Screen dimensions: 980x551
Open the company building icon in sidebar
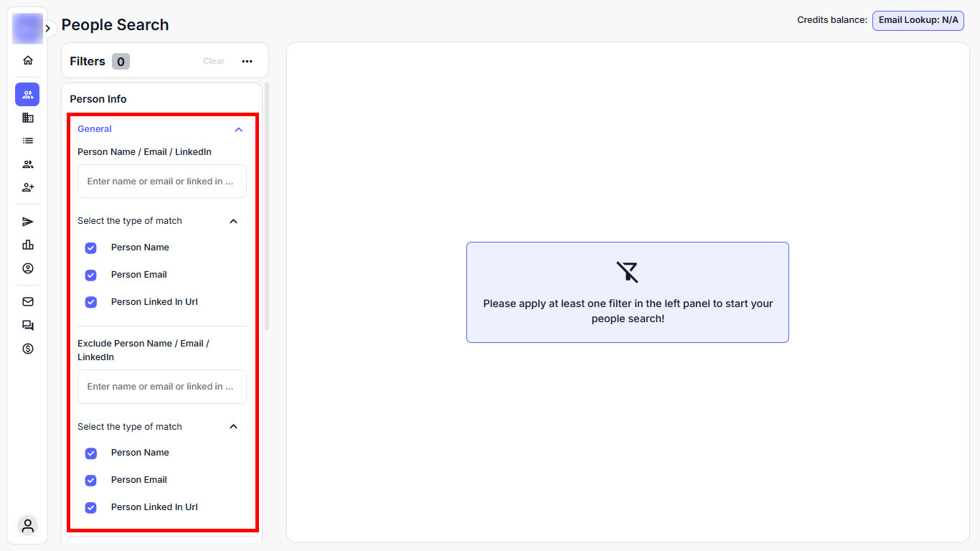coord(28,118)
